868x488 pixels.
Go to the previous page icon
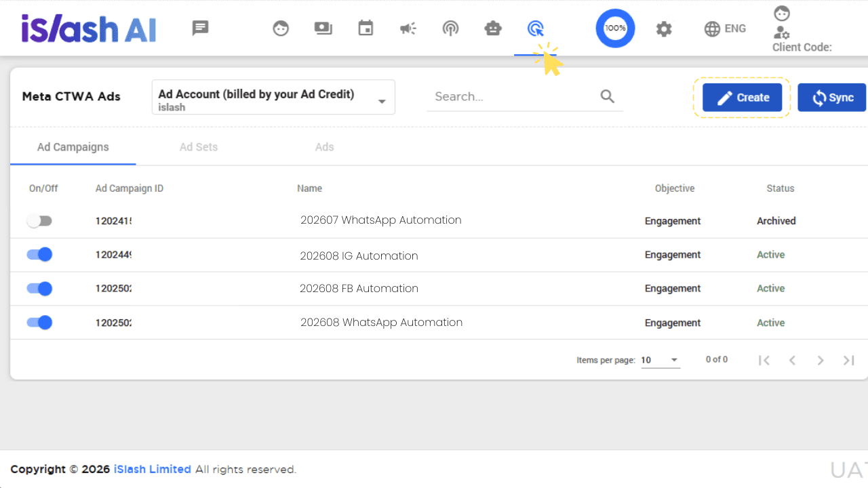(792, 360)
